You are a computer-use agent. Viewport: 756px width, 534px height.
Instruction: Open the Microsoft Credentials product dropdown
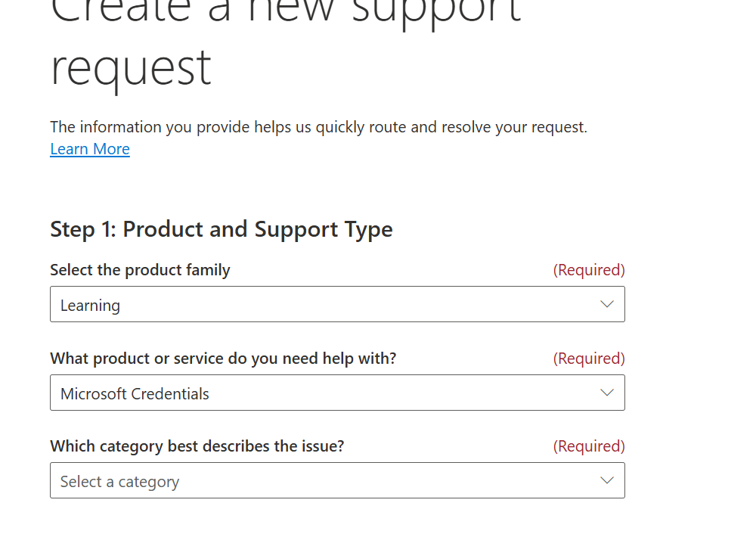coord(337,393)
